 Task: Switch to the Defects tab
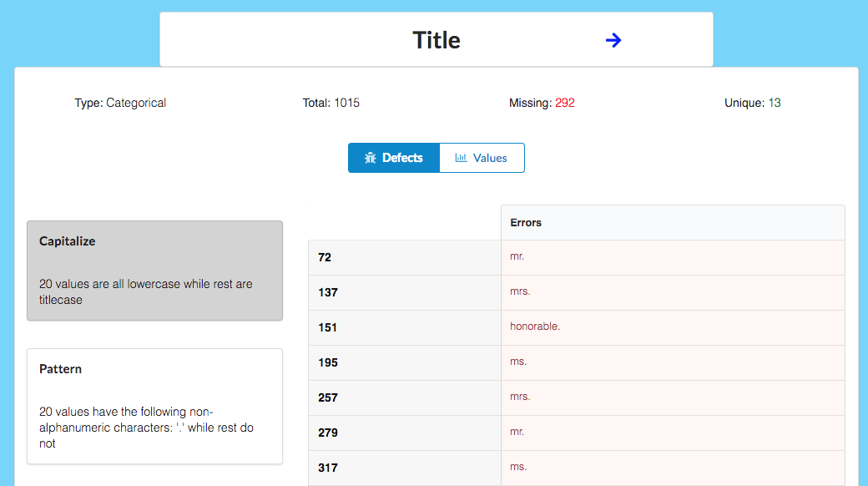(394, 158)
